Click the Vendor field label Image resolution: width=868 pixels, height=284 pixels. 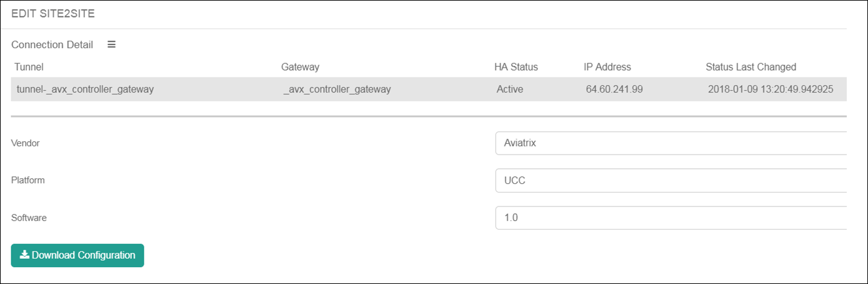(26, 143)
